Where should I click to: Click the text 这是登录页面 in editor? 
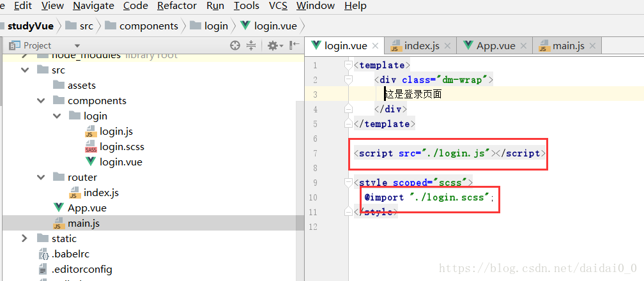pos(413,95)
